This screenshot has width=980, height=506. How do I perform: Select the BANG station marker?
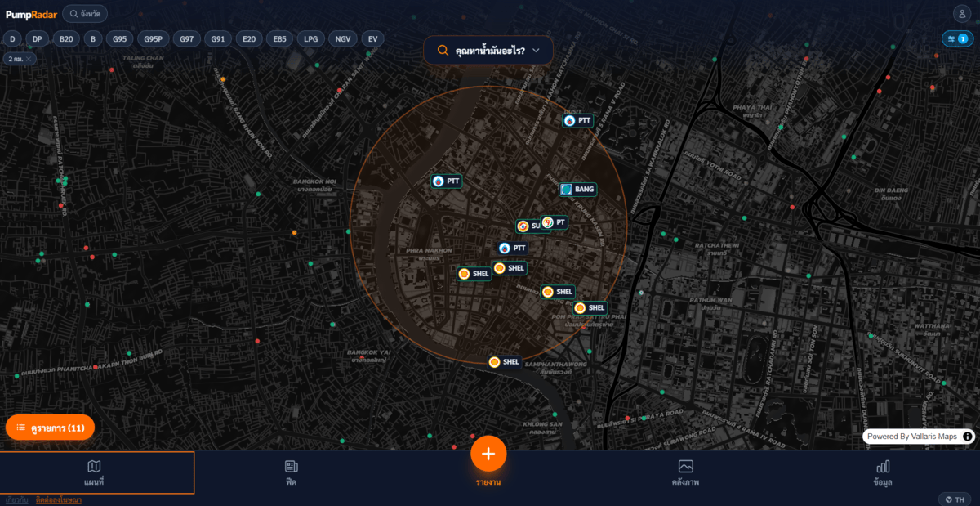577,190
